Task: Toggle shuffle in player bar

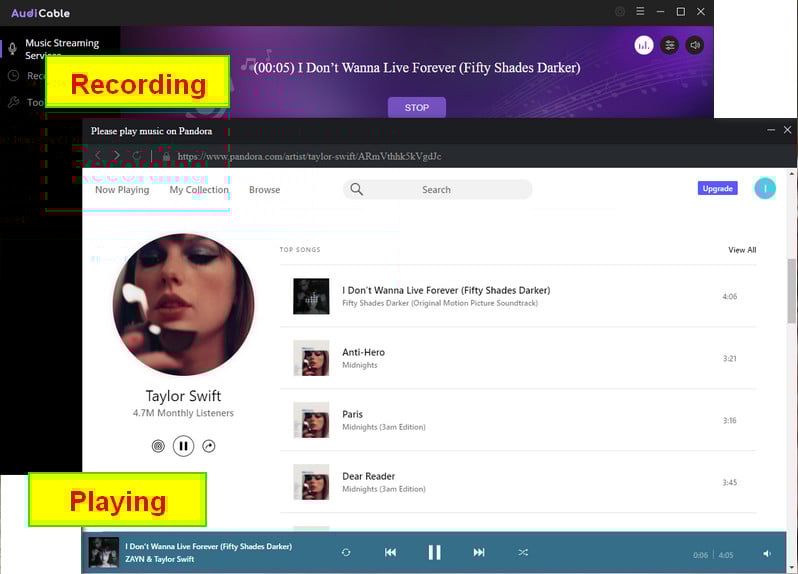Action: [523, 553]
